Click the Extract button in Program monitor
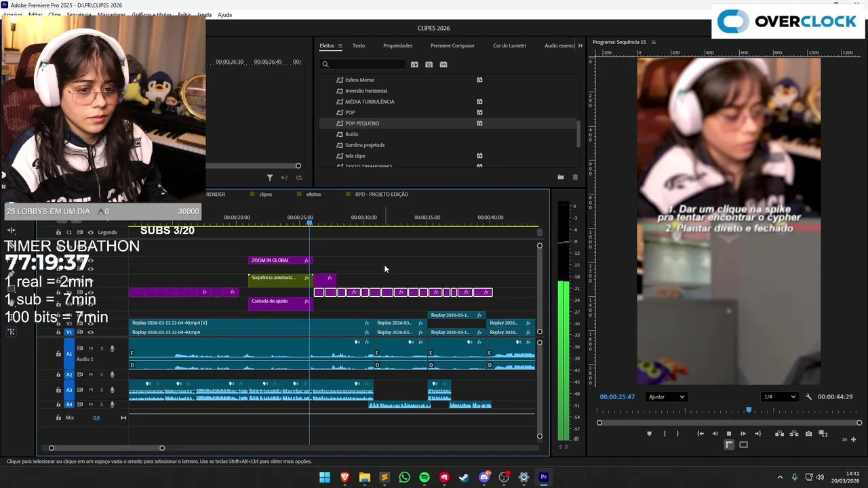This screenshot has width=868, height=488. pos(794,434)
